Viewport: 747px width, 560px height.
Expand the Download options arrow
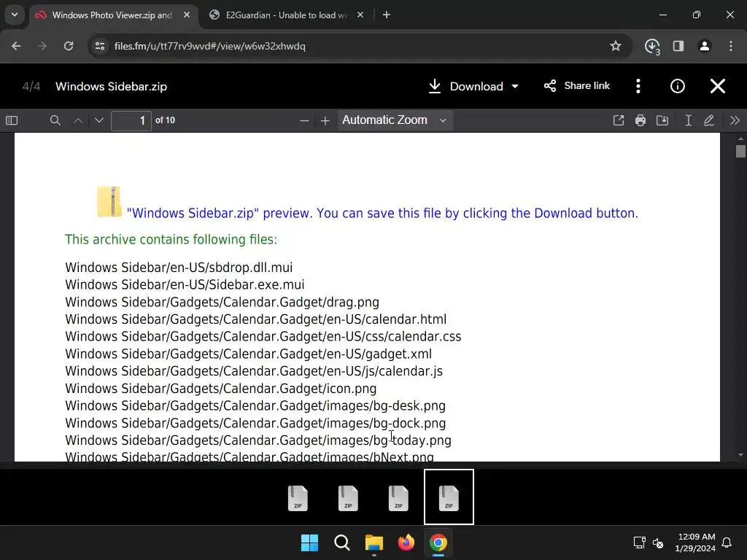coord(515,87)
